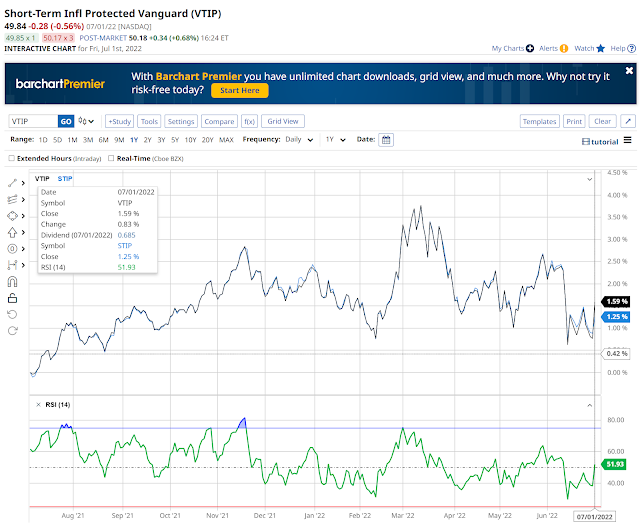Viewport: 640px width, 527px height.
Task: Select the 5Y range
Action: [175, 140]
